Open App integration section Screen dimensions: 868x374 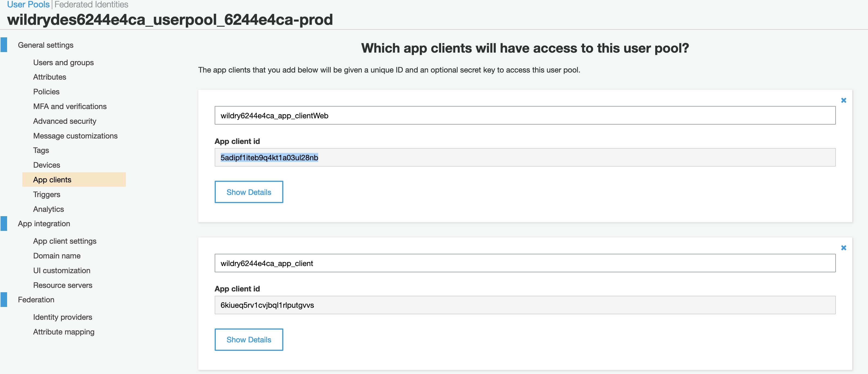tap(44, 224)
